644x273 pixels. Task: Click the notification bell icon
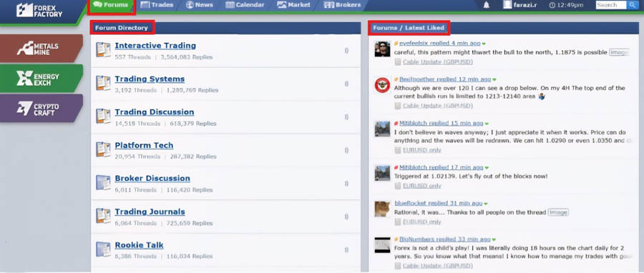(487, 5)
